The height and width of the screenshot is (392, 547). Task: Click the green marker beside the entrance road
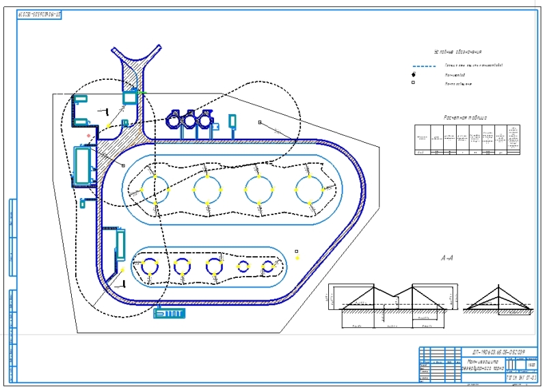point(142,93)
